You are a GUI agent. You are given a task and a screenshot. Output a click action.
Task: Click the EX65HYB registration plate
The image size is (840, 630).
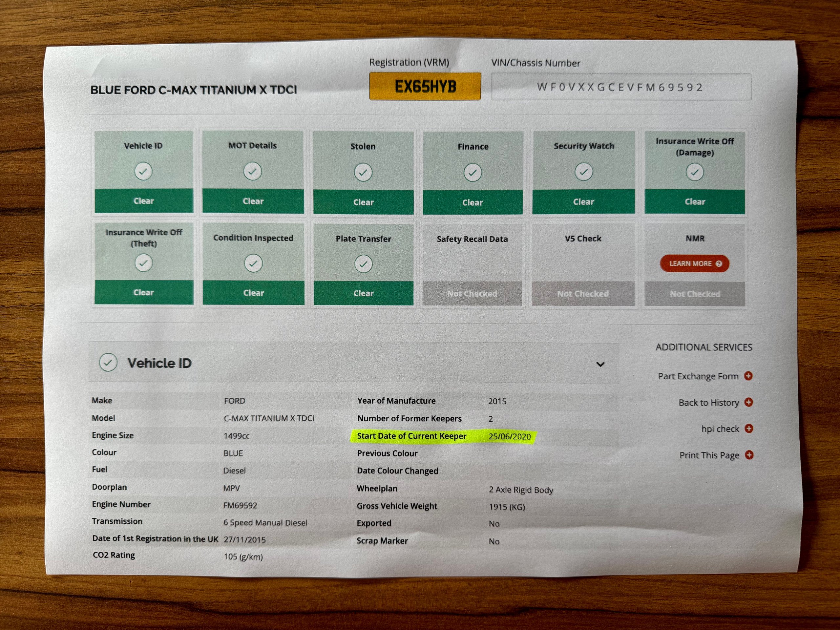(x=425, y=87)
